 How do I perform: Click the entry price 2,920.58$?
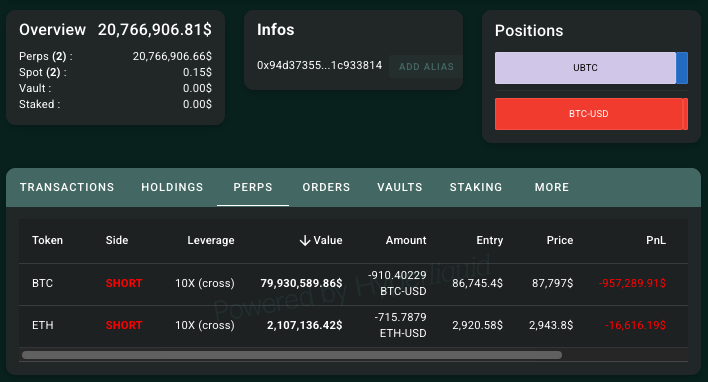[x=477, y=325]
